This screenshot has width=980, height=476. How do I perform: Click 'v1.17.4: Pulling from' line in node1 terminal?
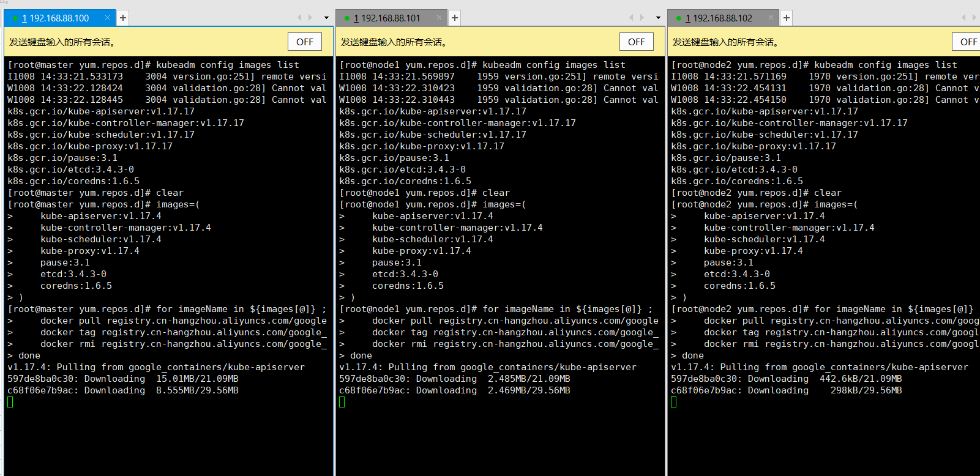coord(488,367)
